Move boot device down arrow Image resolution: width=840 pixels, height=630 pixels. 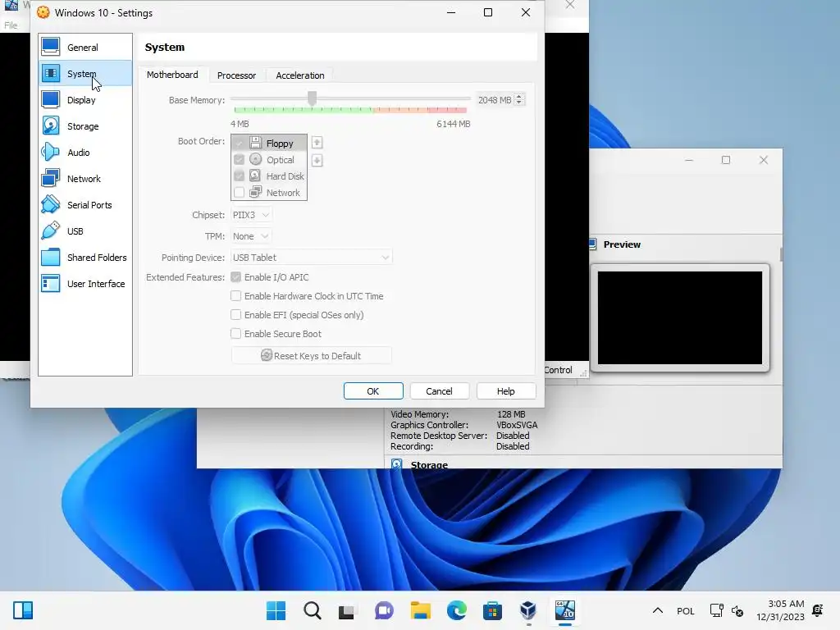(317, 160)
